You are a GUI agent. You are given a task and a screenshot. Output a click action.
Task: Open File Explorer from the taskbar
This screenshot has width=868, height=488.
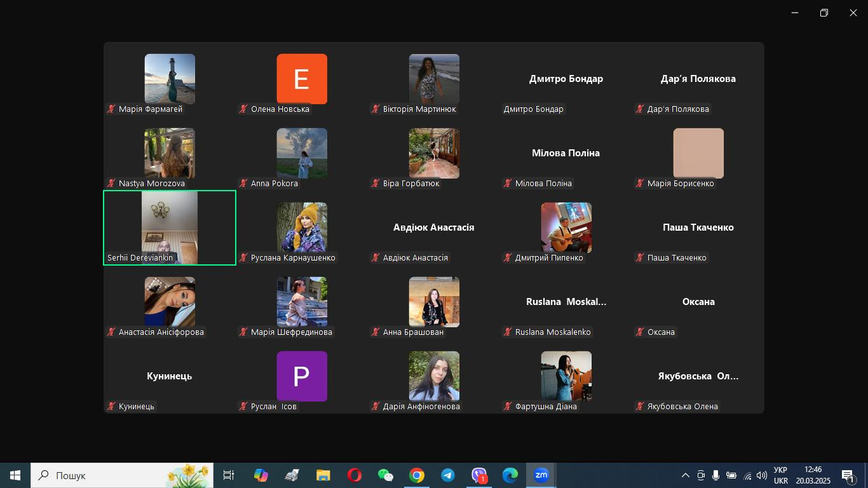(323, 475)
